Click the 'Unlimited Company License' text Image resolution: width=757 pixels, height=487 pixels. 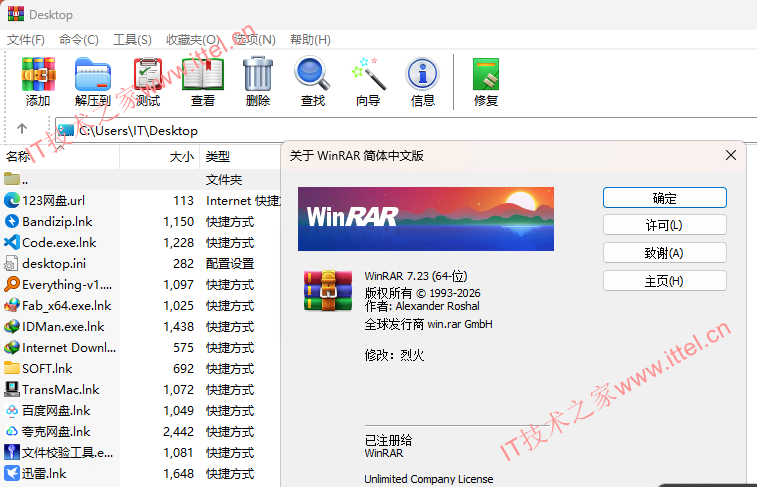point(429,479)
